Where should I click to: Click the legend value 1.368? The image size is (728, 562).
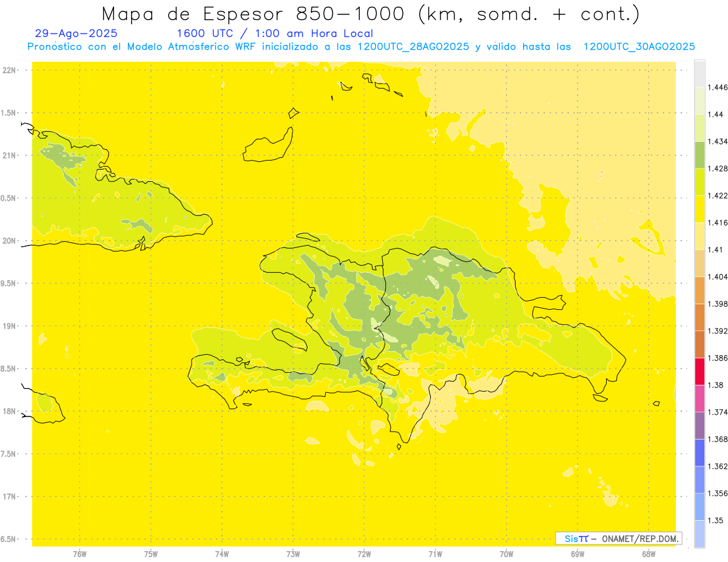(718, 439)
